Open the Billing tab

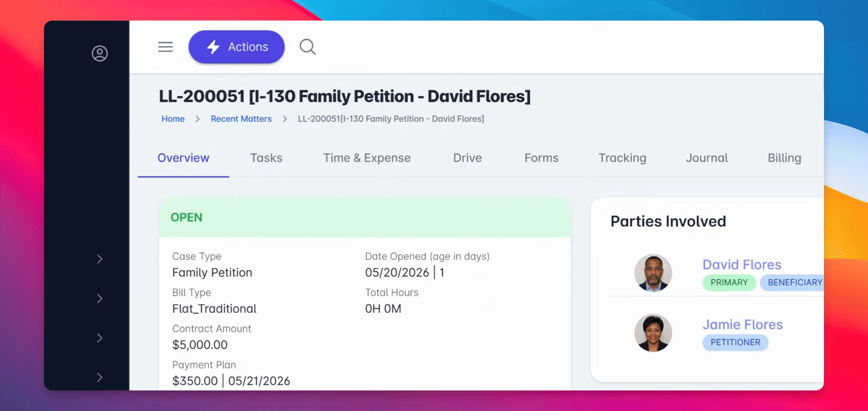[x=785, y=158]
